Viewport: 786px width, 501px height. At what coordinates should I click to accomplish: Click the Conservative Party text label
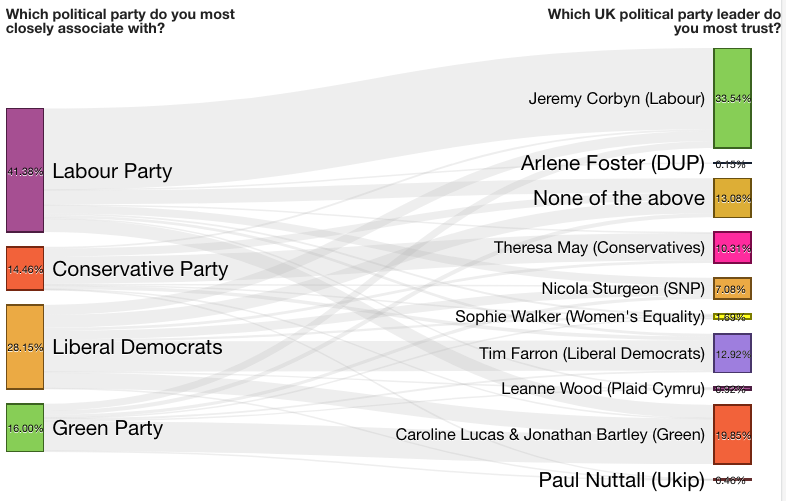pos(140,269)
